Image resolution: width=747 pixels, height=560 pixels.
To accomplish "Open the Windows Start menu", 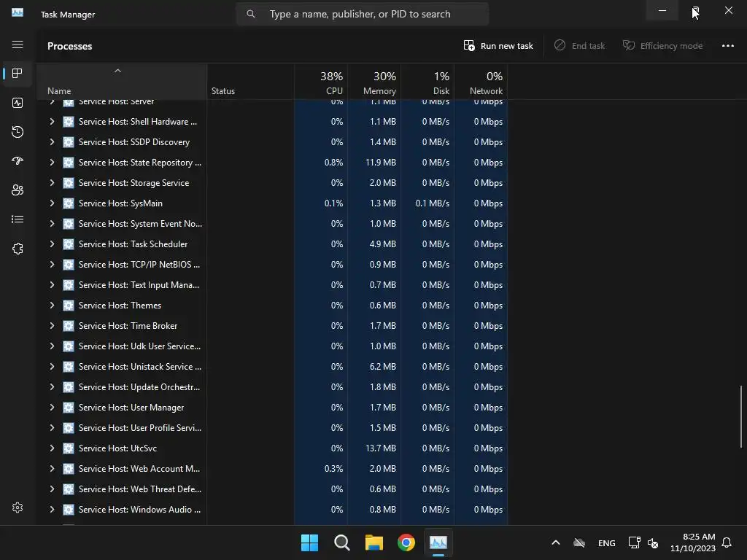I will pyautogui.click(x=309, y=542).
